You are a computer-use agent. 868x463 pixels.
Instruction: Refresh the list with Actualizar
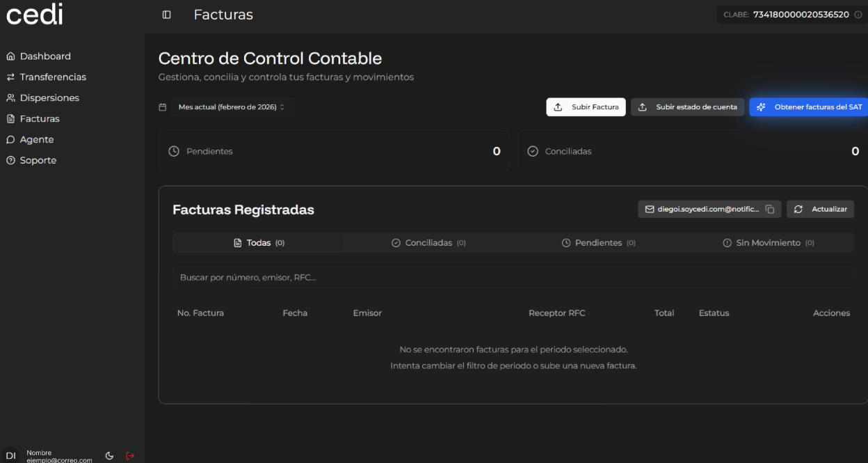click(x=821, y=209)
